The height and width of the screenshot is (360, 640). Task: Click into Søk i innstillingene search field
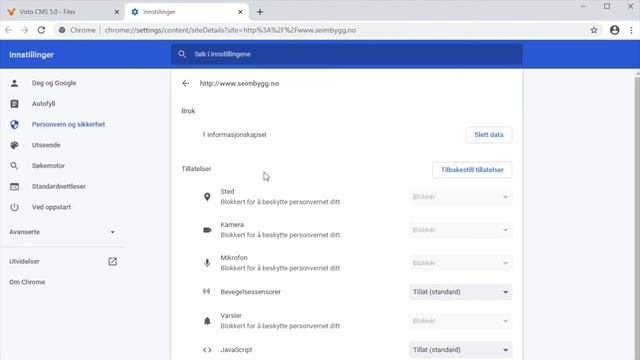point(347,54)
